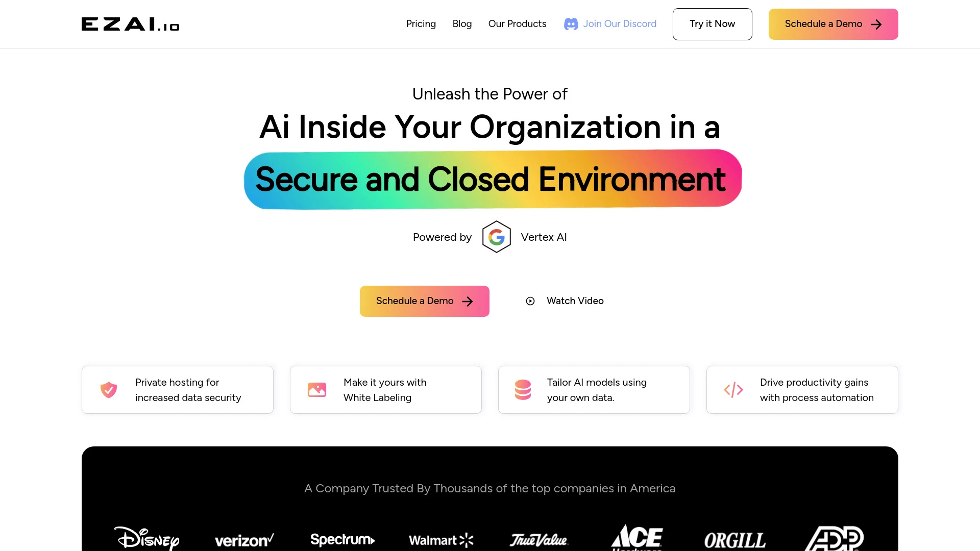This screenshot has width=980, height=551.
Task: Click the Schedule a Demo hero button
Action: 424,300
